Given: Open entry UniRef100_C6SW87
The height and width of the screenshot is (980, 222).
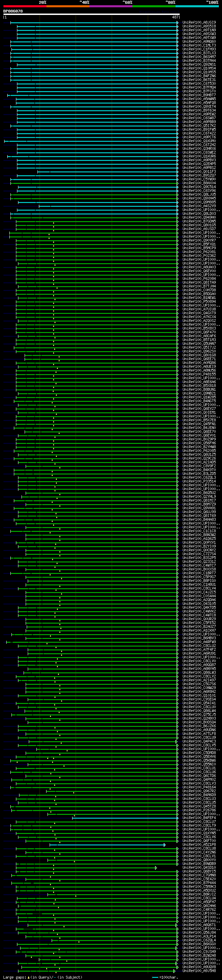Looking at the screenshot, I should coord(199,118).
